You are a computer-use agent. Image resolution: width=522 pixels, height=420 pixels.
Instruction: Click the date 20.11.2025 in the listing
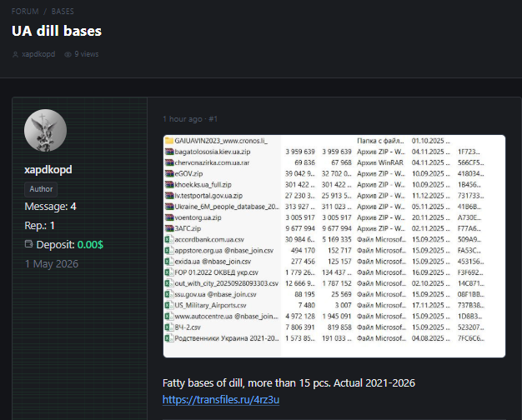[430, 217]
